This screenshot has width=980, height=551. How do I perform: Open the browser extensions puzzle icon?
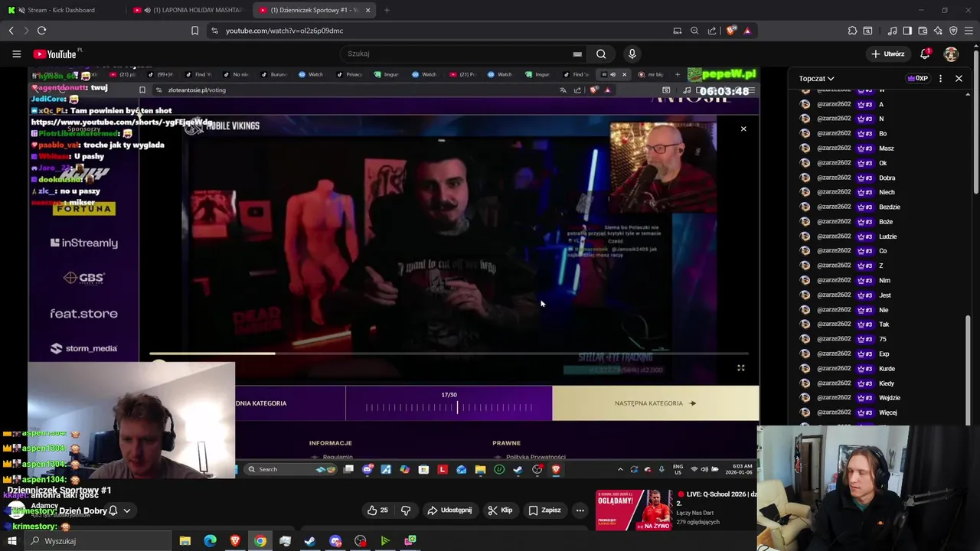852,31
